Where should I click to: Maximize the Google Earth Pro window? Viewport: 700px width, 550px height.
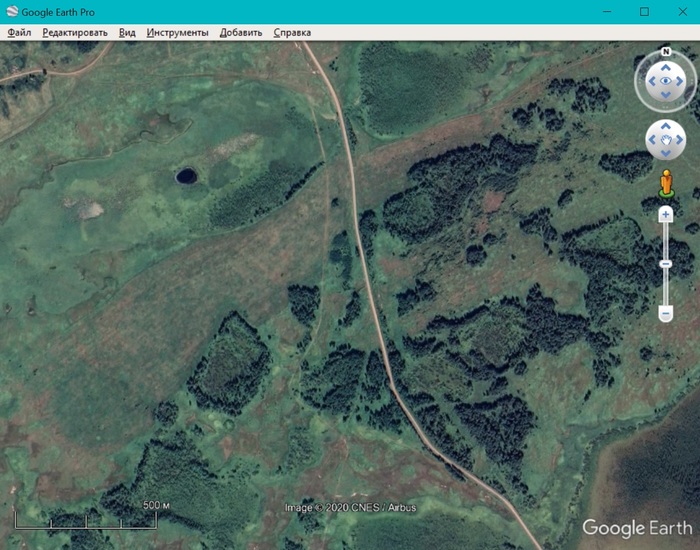pos(644,12)
